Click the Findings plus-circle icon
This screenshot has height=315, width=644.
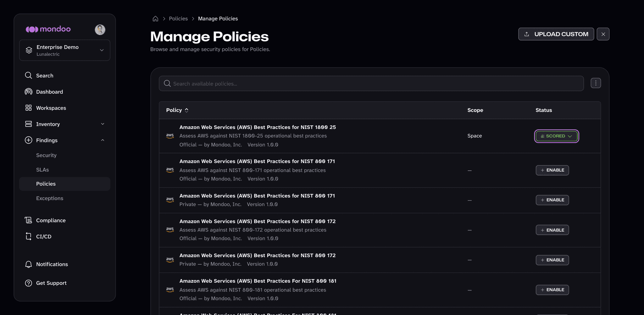point(28,140)
